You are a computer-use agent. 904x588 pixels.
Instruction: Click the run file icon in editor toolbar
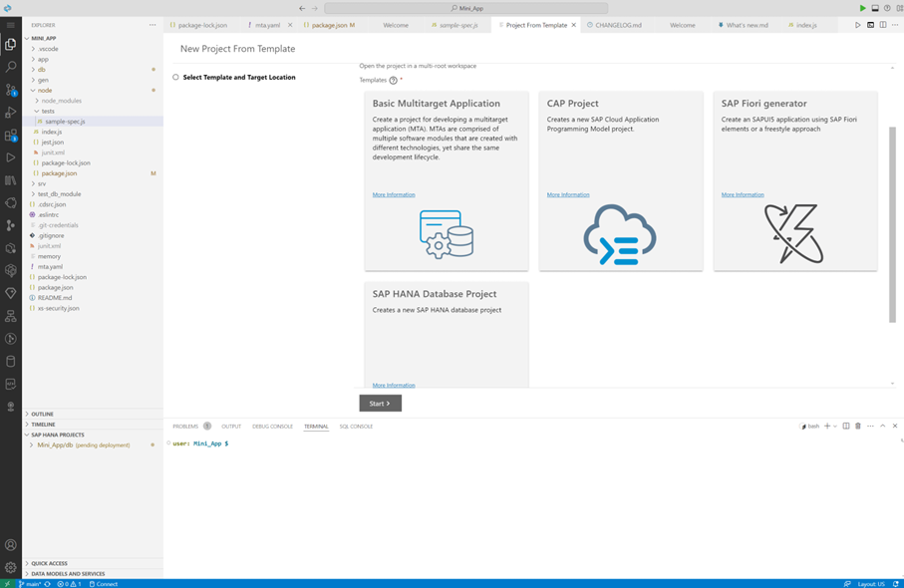click(x=858, y=25)
